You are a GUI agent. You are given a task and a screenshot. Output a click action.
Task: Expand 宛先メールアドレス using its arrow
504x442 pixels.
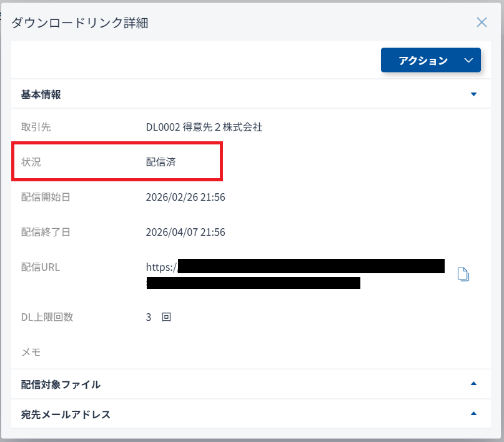point(473,414)
